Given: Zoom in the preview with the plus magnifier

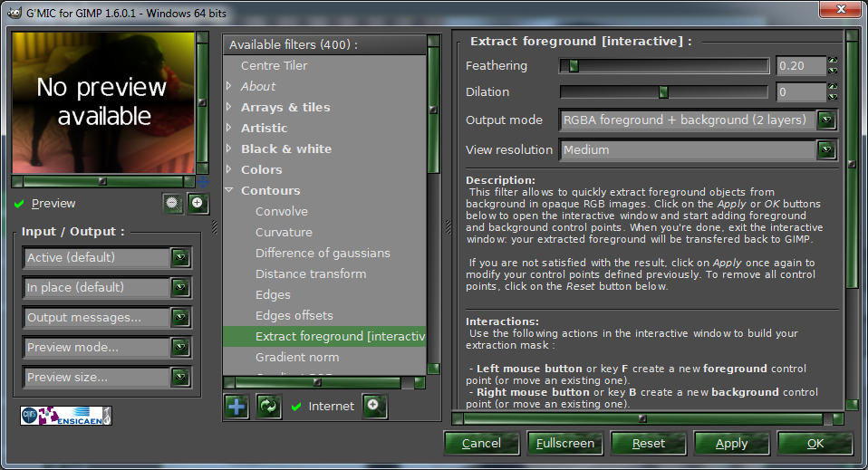Looking at the screenshot, I should pos(198,204).
